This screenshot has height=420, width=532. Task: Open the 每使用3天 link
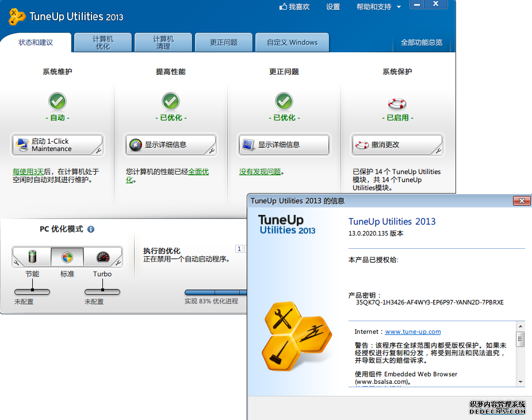click(x=28, y=172)
